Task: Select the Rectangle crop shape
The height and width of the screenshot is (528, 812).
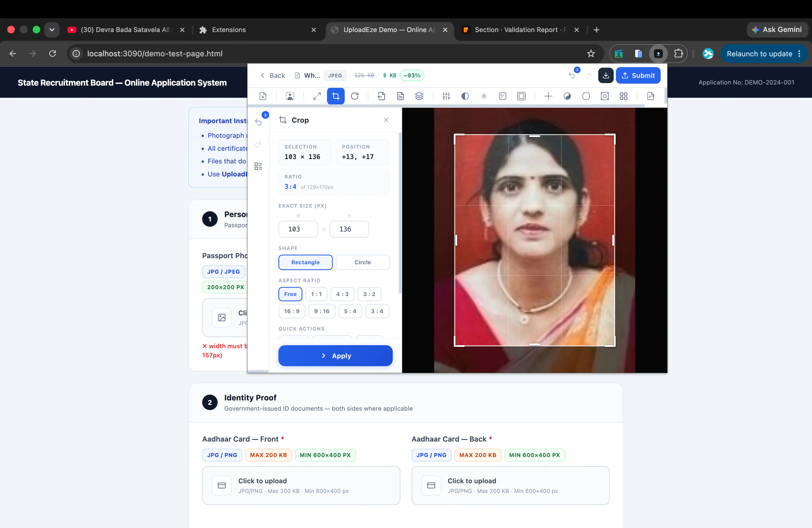Action: [x=305, y=262]
